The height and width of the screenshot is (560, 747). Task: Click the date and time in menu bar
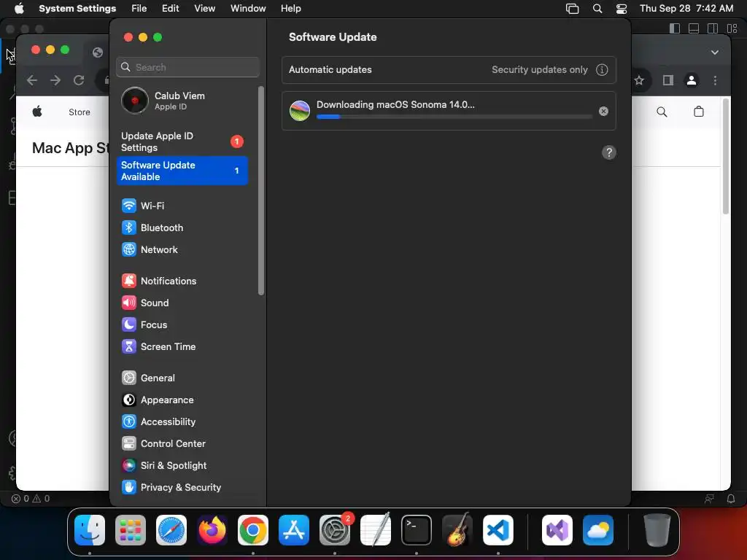pyautogui.click(x=686, y=9)
